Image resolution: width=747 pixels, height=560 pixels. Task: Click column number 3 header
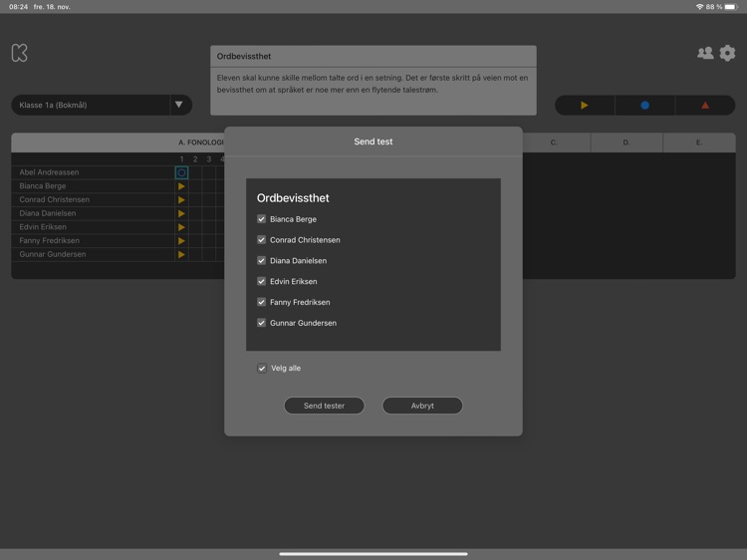pos(209,159)
